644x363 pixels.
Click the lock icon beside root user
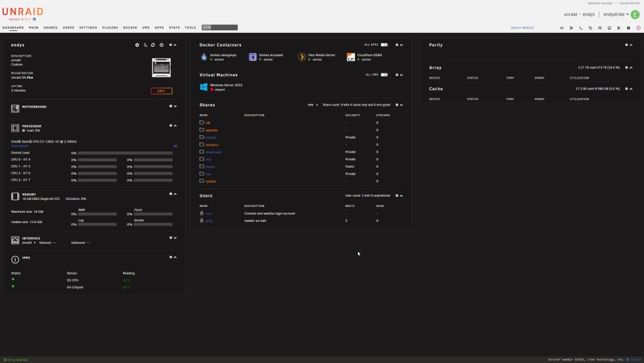point(202,213)
